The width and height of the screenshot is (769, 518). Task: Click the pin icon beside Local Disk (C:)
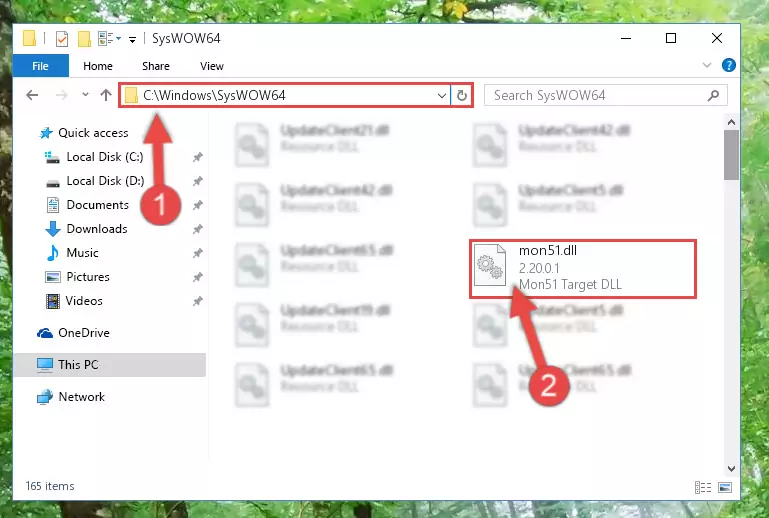pos(198,157)
